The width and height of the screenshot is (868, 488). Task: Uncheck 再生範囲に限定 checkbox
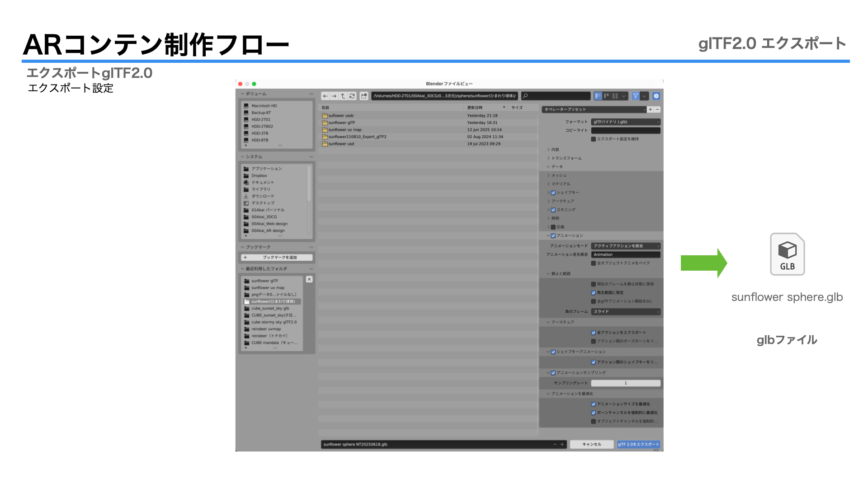[594, 293]
